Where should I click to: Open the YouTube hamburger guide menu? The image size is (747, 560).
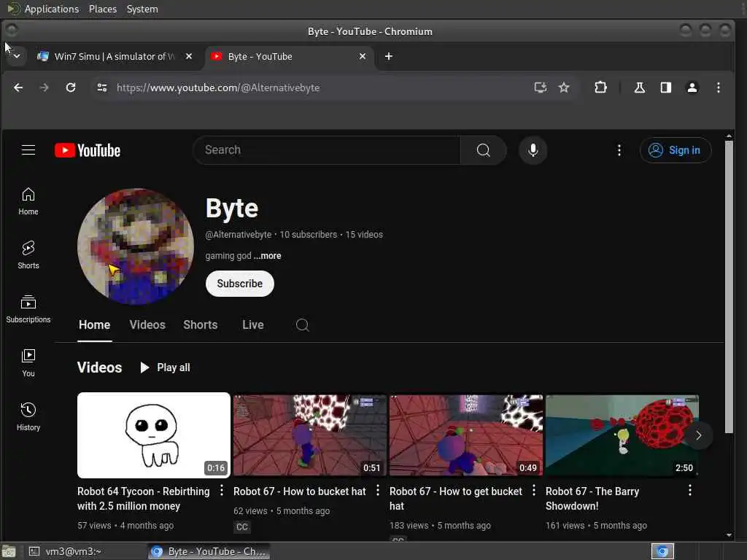click(x=28, y=150)
